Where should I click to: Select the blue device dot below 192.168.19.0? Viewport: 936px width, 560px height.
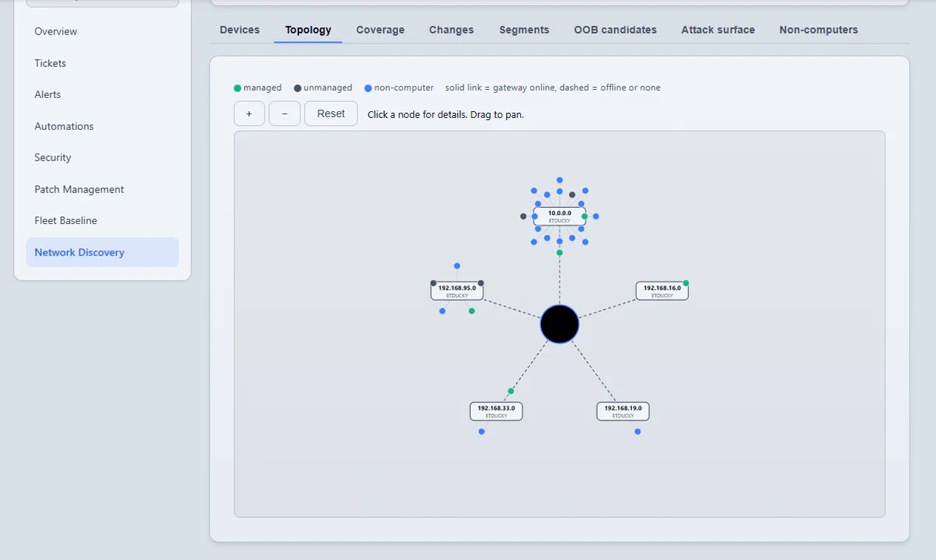pyautogui.click(x=638, y=432)
